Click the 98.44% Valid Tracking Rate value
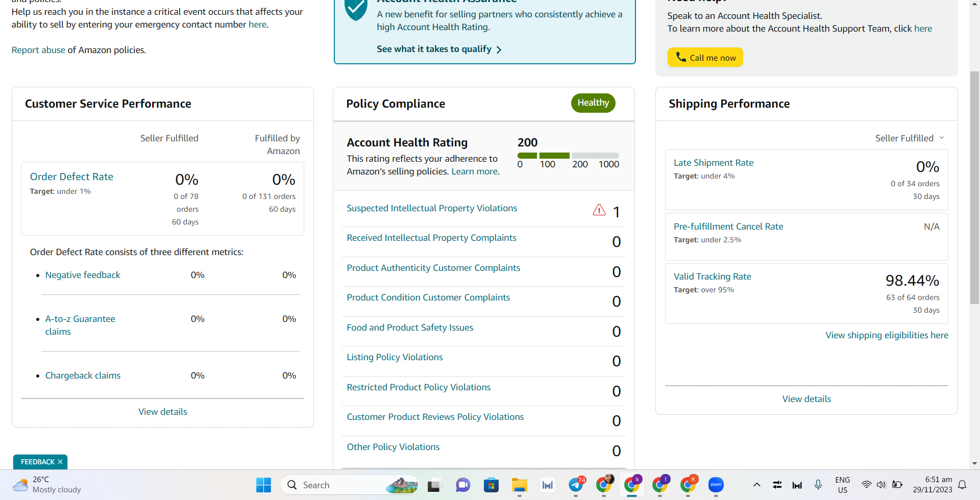Viewport: 980px width, 500px height. (912, 281)
